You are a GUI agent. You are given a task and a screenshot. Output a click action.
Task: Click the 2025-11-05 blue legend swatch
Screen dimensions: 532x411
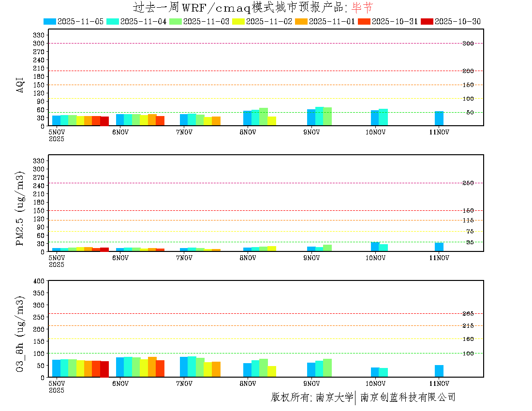coord(50,21)
